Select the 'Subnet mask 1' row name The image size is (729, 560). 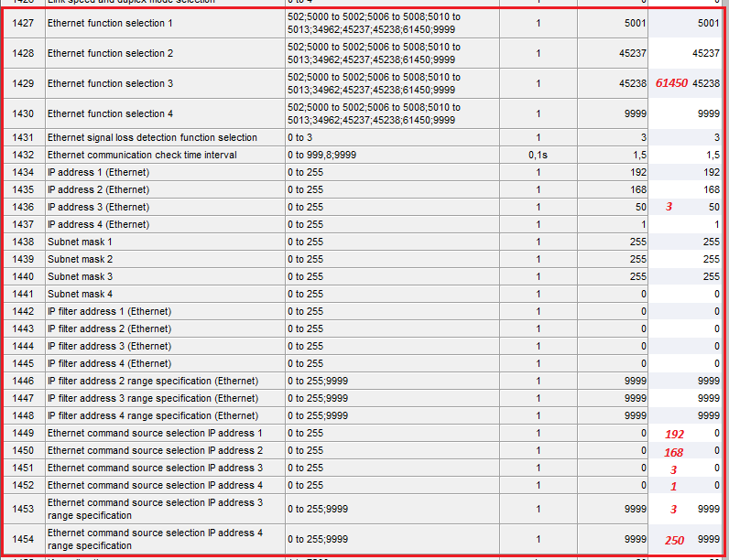pos(165,242)
